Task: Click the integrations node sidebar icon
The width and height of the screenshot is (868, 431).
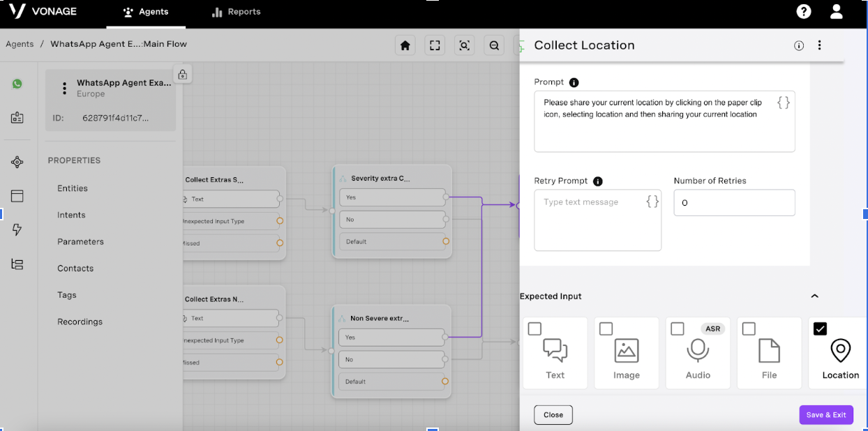Action: pos(17,162)
